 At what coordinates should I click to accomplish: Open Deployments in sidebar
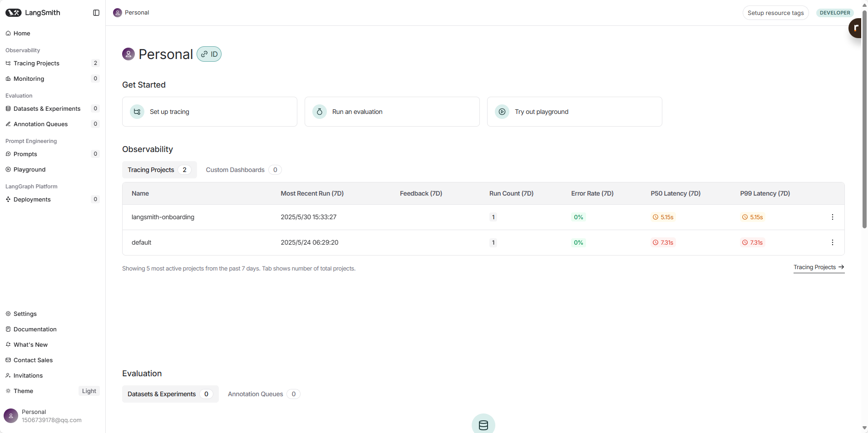[53, 199]
